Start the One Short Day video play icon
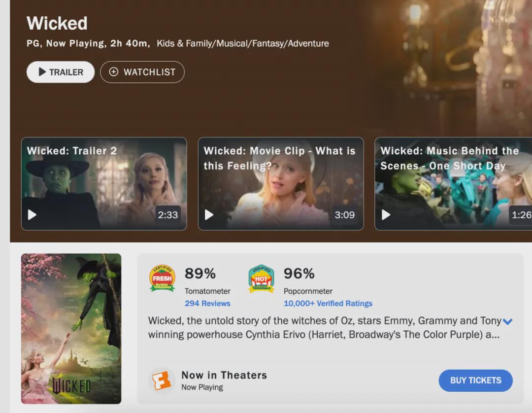This screenshot has height=413, width=532. (386, 215)
